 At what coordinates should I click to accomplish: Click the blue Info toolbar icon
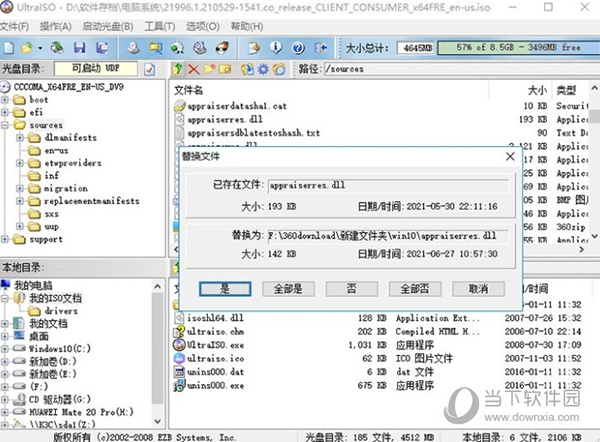(x=276, y=47)
